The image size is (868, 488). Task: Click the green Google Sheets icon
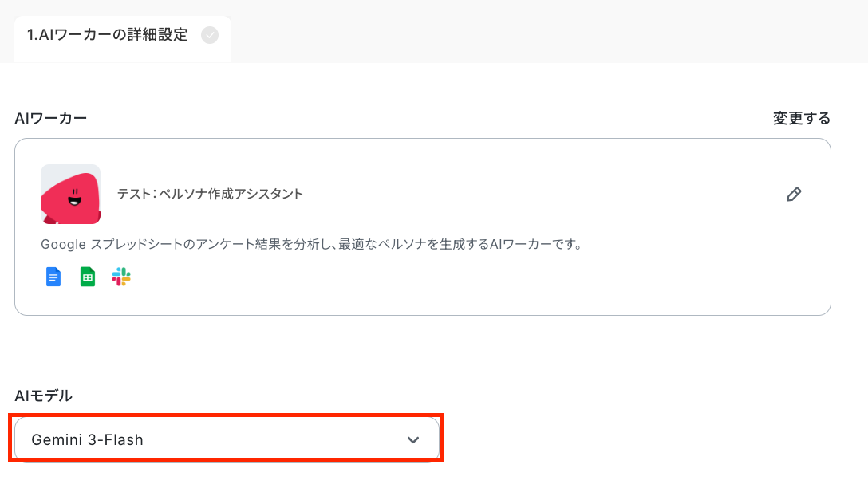88,277
